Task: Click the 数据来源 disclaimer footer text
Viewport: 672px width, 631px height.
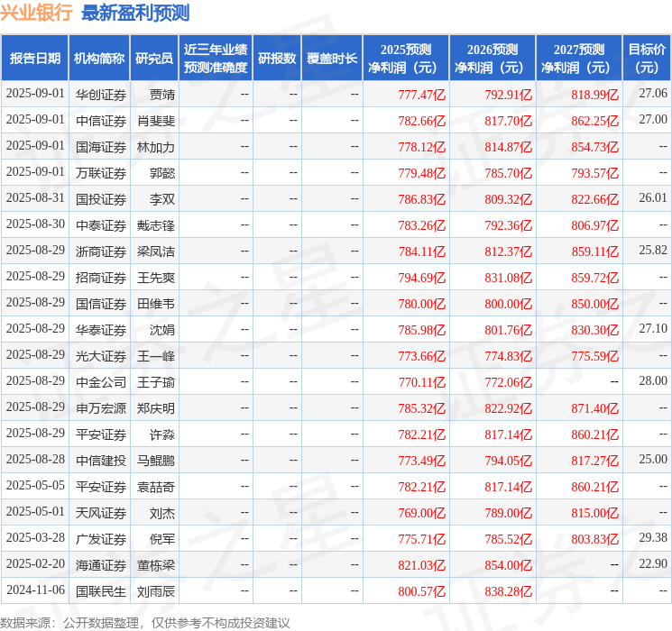Action: [x=145, y=622]
